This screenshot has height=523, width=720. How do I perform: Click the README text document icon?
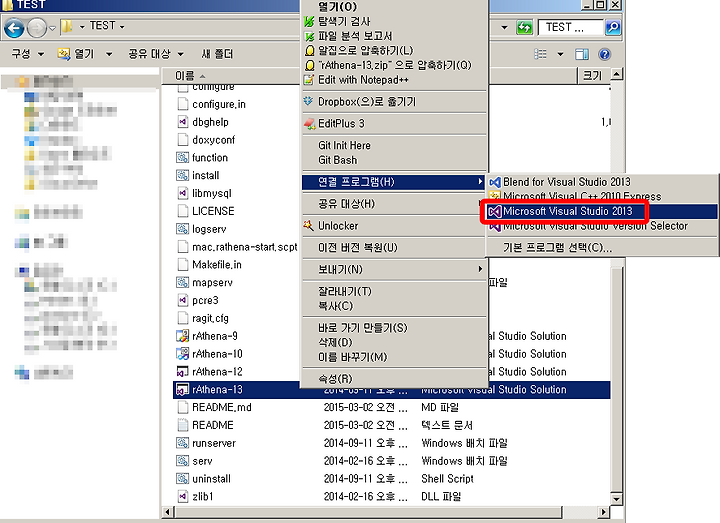click(x=183, y=425)
